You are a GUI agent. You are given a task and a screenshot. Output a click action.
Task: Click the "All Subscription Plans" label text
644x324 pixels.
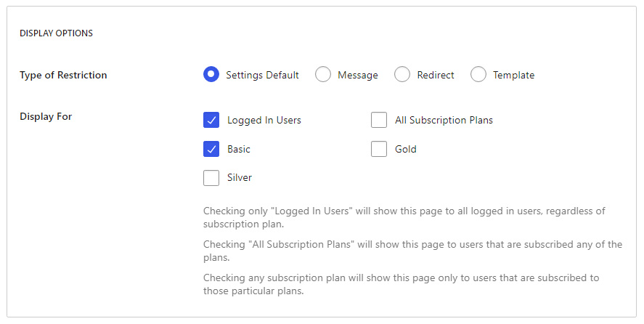444,120
